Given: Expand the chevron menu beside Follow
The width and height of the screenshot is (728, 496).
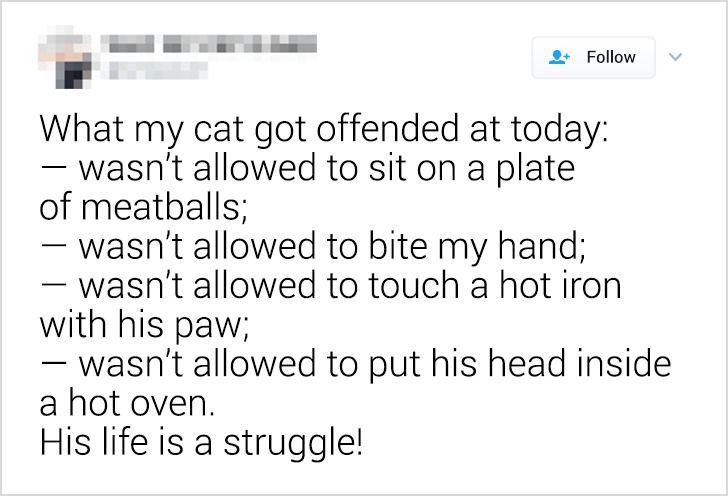Looking at the screenshot, I should (677, 56).
